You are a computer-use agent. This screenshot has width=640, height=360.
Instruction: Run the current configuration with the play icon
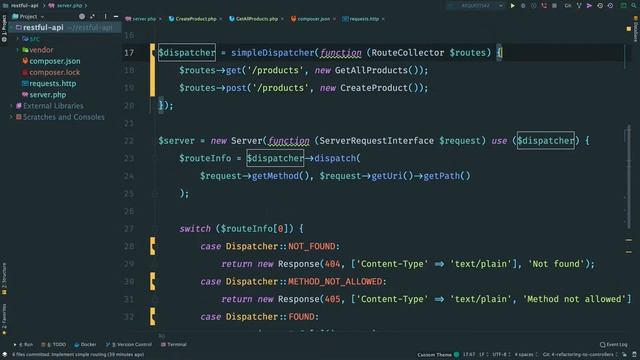[x=513, y=6]
